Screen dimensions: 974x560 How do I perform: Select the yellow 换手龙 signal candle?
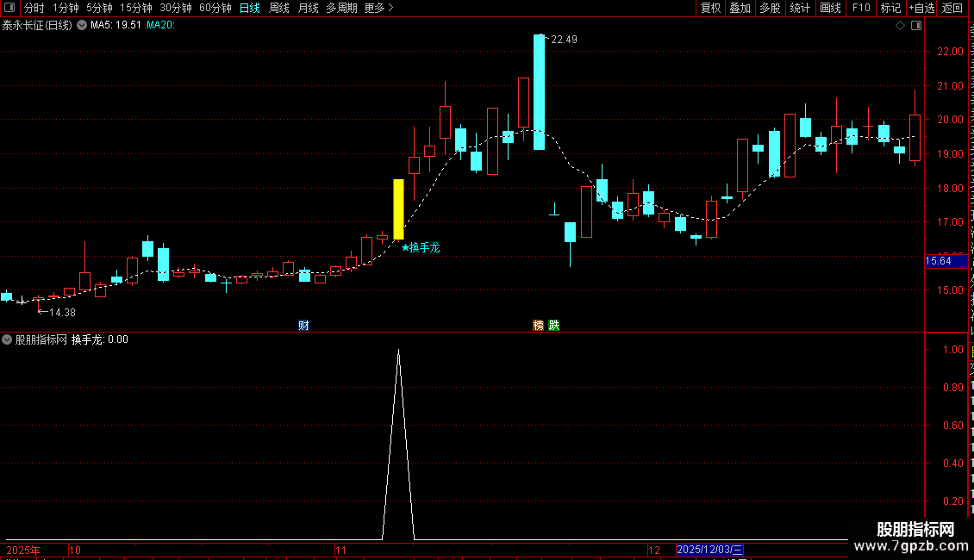[x=398, y=209]
